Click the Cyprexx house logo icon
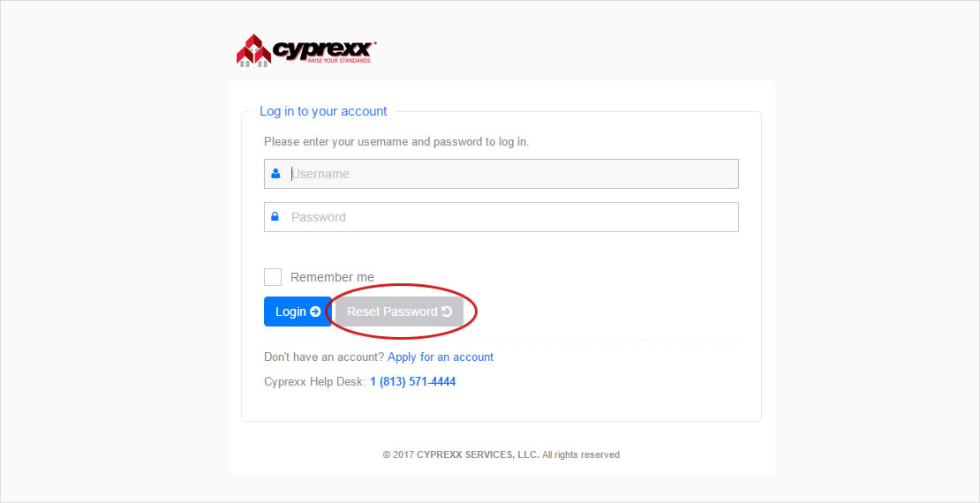The image size is (980, 503). point(253,50)
